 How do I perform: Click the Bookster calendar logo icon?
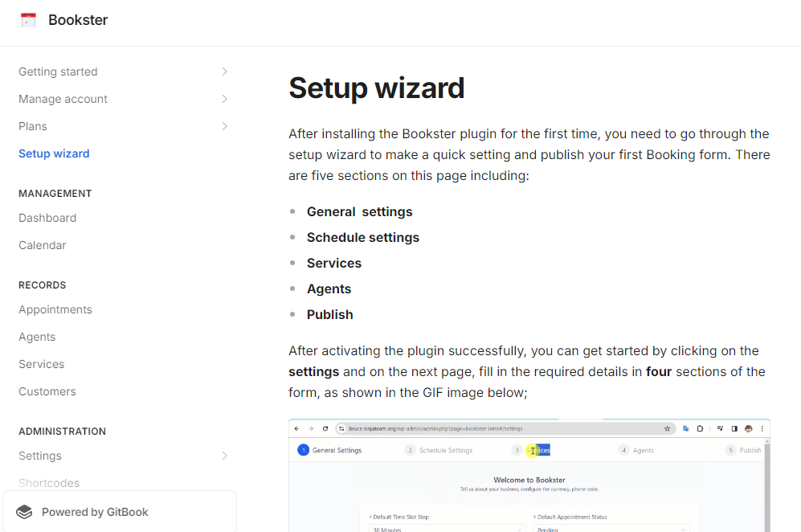28,20
